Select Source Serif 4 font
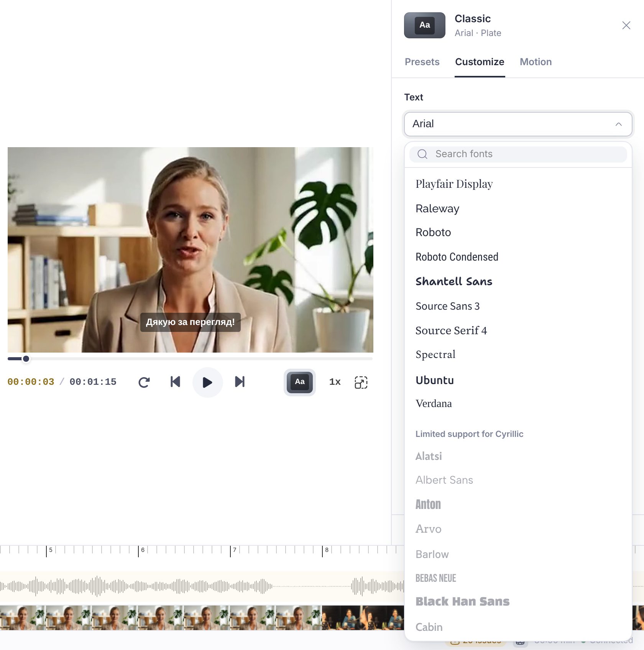644x650 pixels. coord(518,331)
